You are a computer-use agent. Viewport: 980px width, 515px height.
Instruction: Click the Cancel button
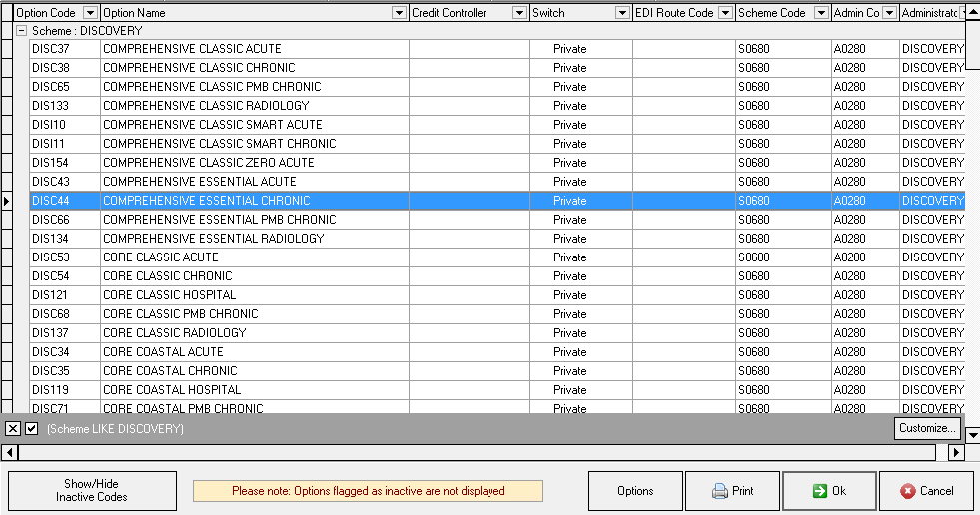click(926, 491)
